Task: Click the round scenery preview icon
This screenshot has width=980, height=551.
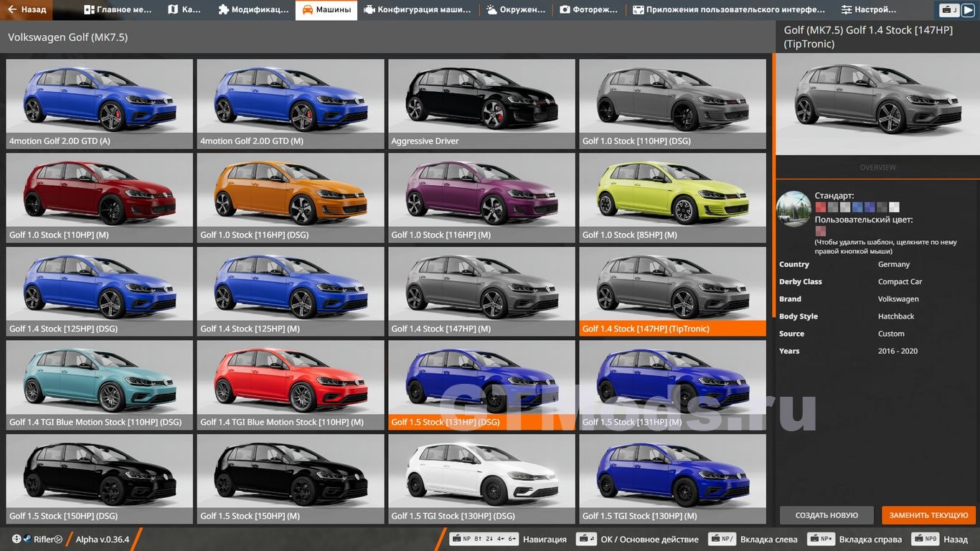Action: click(793, 209)
